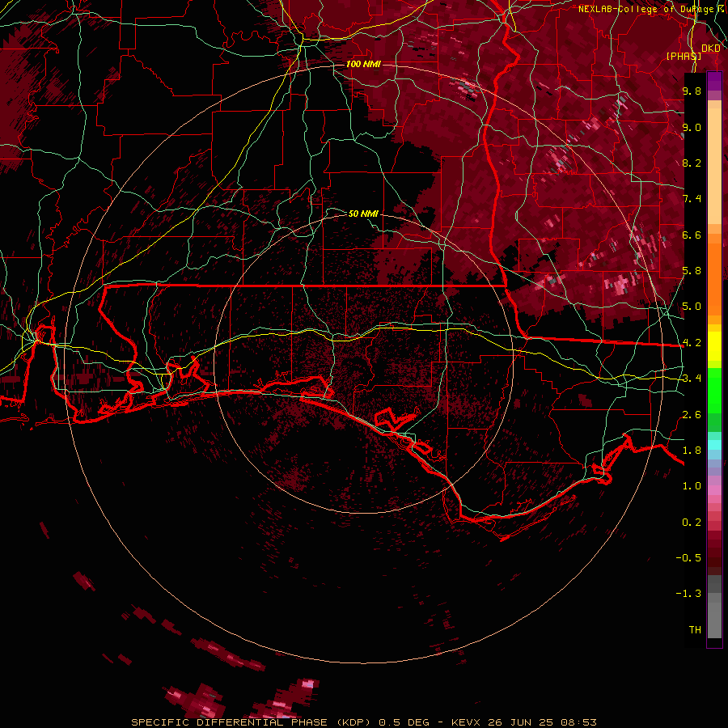Pick the bright green band of color scale
This screenshot has width=728, height=728.
[x=714, y=392]
